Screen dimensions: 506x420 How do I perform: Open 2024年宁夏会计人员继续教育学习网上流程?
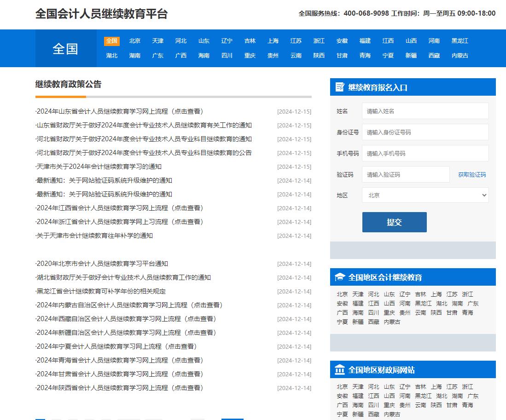click(116, 346)
